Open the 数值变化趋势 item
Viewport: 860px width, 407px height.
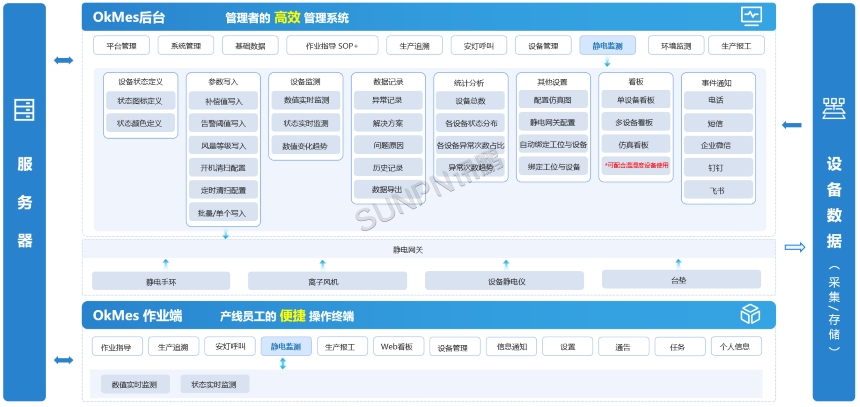(305, 145)
